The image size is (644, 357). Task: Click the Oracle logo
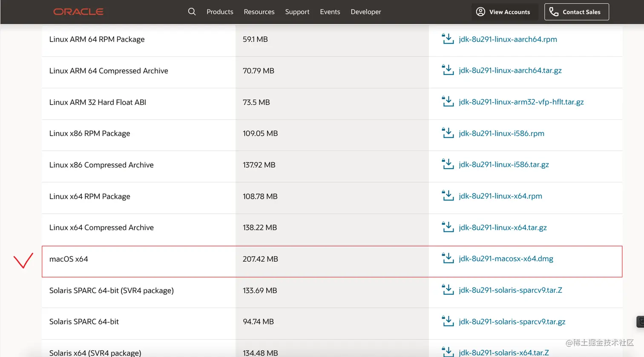coord(78,12)
